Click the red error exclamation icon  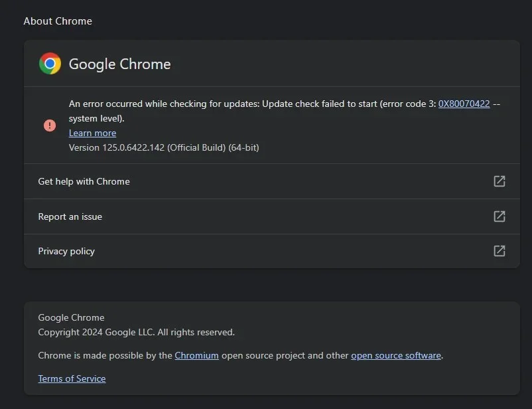coord(50,125)
